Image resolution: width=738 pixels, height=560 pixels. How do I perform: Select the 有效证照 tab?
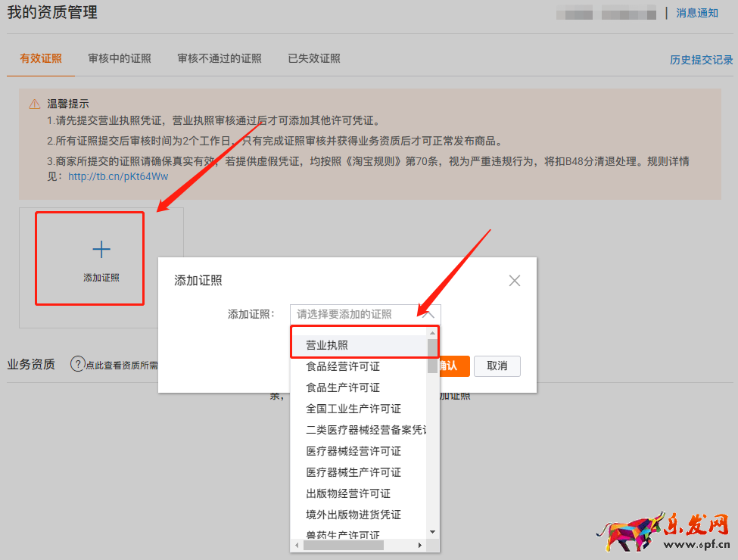[x=41, y=59]
